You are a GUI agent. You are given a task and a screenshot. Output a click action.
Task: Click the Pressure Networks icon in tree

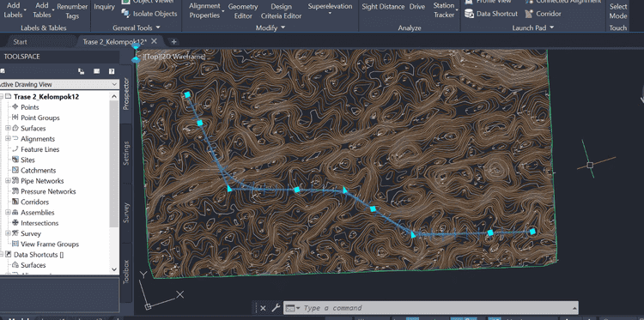pos(15,191)
